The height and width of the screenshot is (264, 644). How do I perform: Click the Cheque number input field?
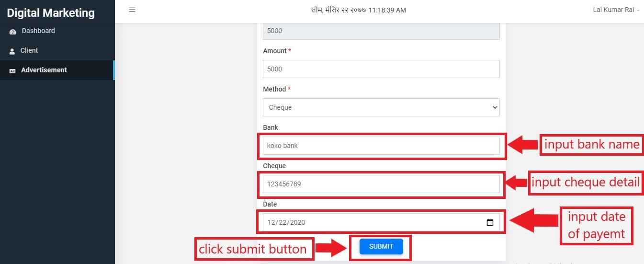click(x=381, y=184)
